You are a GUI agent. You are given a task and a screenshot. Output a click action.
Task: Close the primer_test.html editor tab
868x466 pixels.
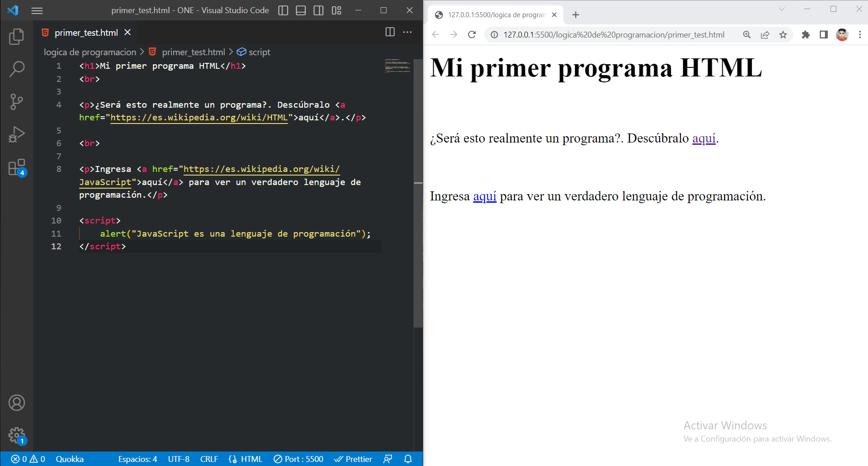click(127, 33)
